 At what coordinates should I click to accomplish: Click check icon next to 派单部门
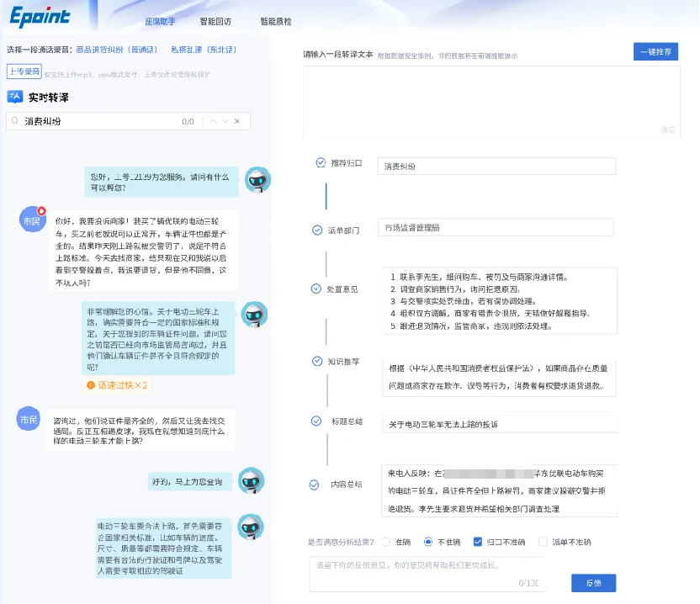point(317,230)
